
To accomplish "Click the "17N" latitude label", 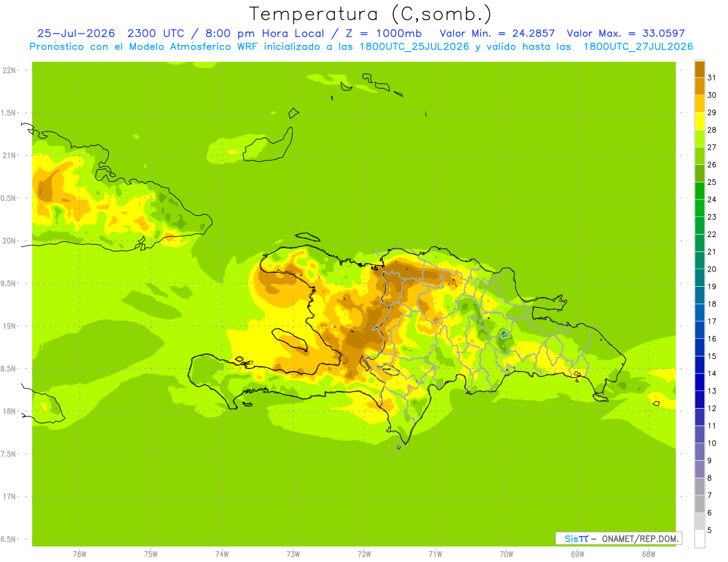I will click(x=10, y=497).
